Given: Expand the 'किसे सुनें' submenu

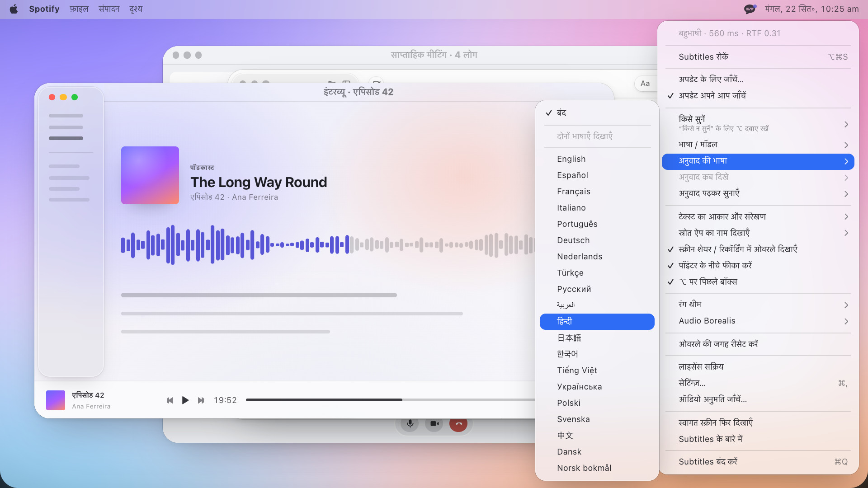Looking at the screenshot, I should pyautogui.click(x=758, y=124).
